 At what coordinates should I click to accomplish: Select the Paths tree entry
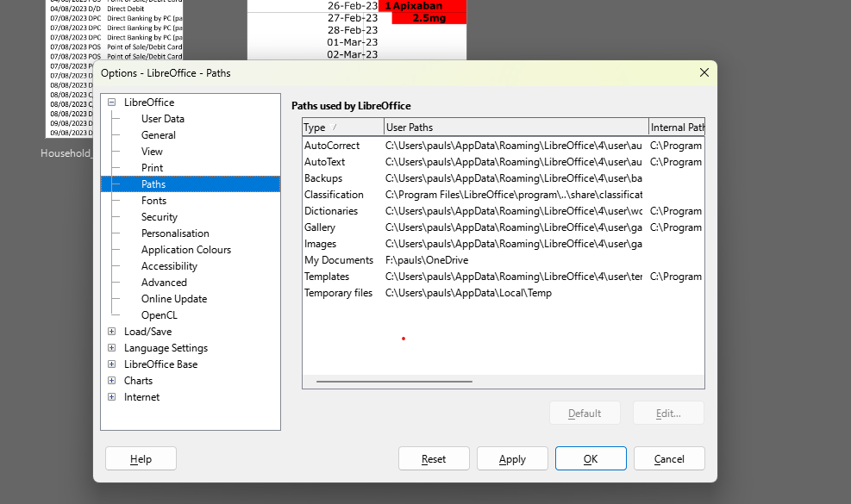[x=191, y=184]
